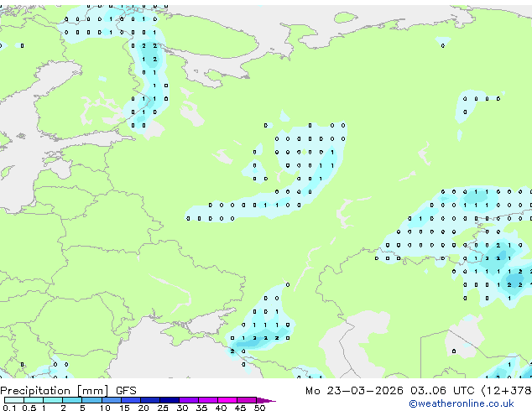
Task: Click the 30–35 mm violet legend swatch
Action: click(189, 400)
